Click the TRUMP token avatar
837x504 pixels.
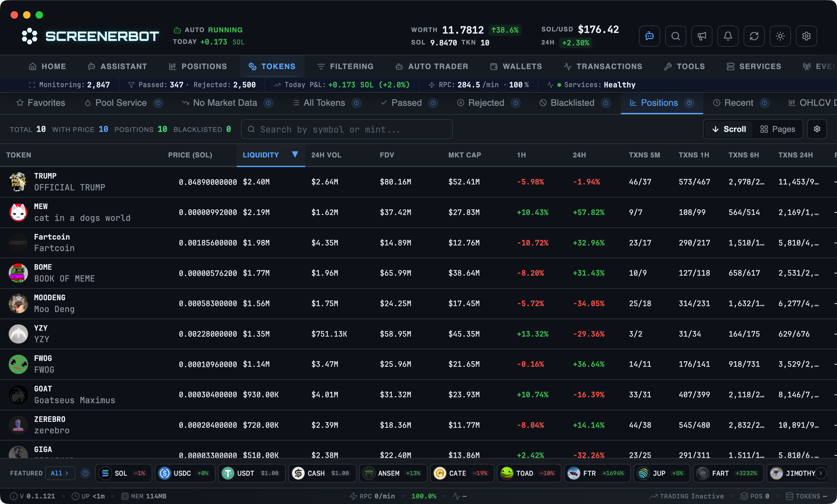[x=18, y=182]
